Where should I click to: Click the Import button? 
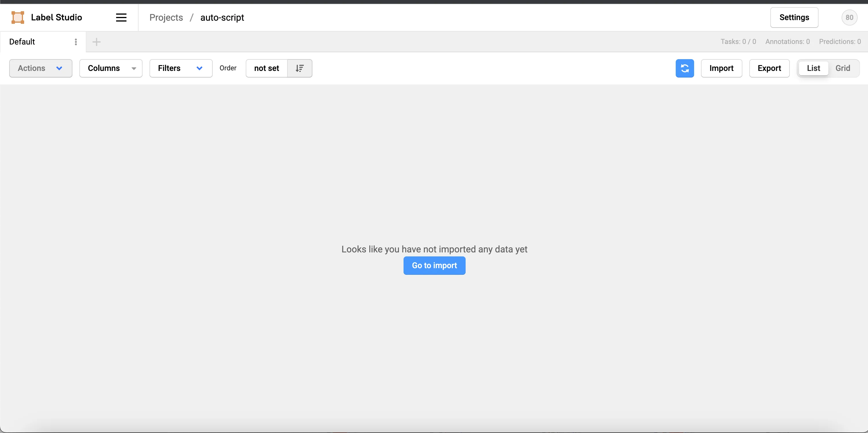721,68
